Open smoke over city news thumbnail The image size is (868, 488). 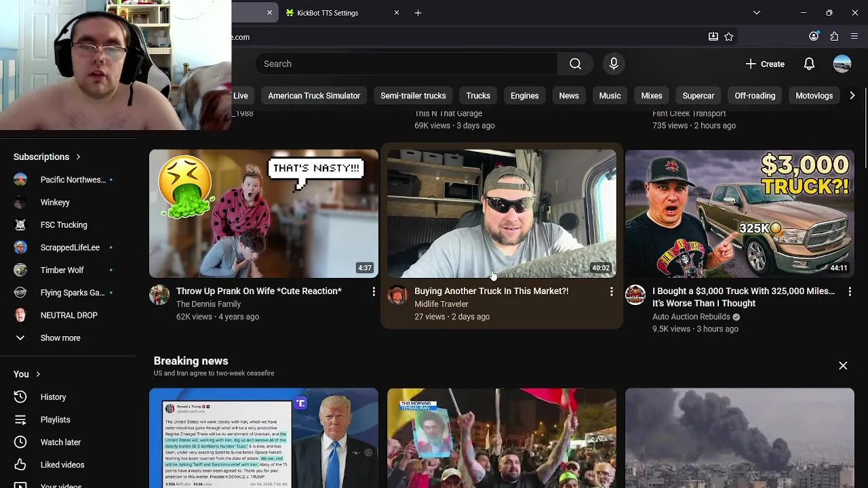coord(740,438)
